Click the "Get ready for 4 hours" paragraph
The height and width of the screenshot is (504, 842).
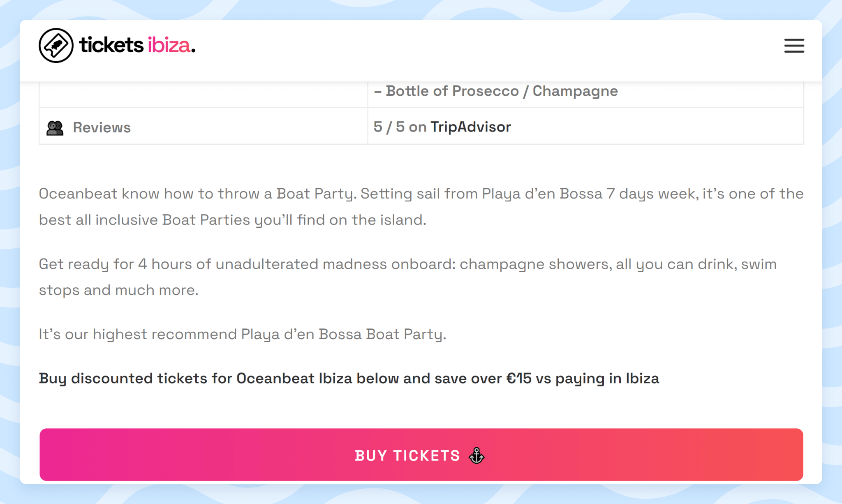click(x=407, y=277)
